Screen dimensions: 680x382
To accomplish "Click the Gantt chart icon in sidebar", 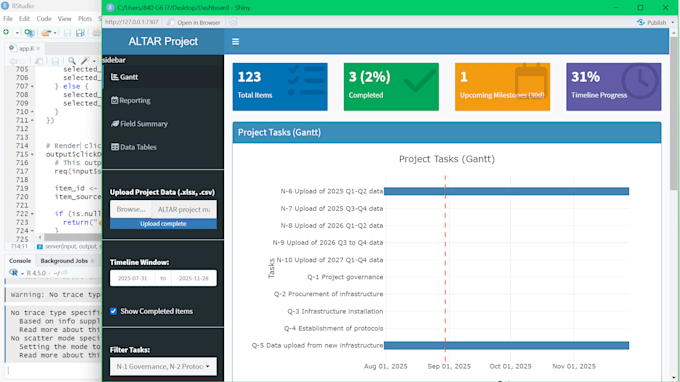I will point(114,77).
